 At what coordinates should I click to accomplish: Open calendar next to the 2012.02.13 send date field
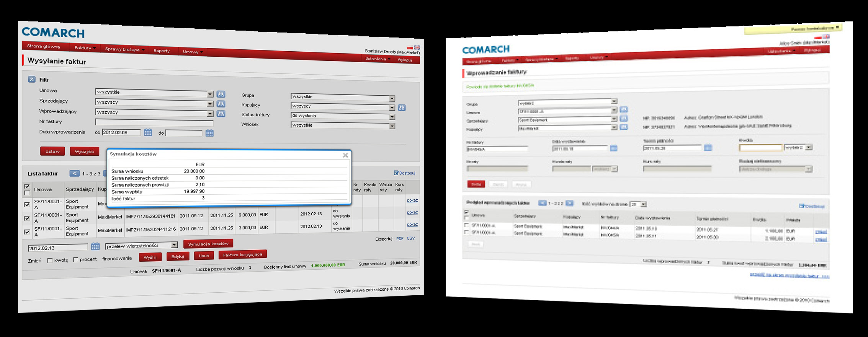click(95, 247)
